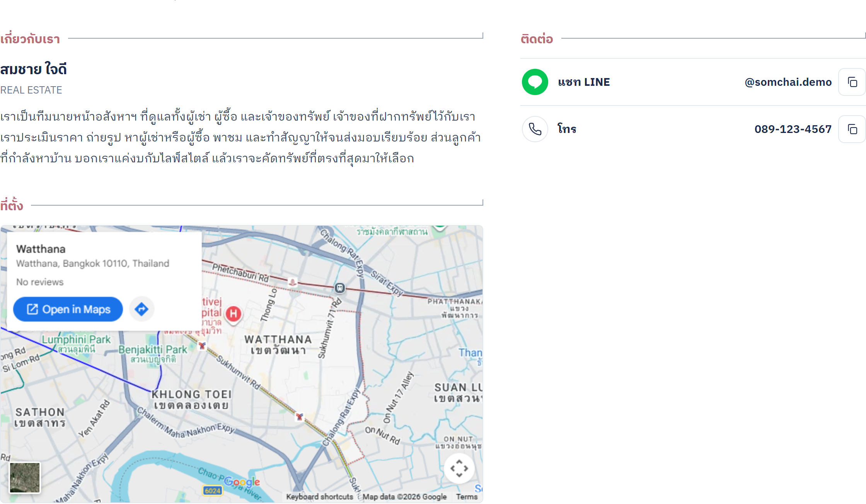The height and width of the screenshot is (504, 866).
Task: Click the phone call icon
Action: pyautogui.click(x=535, y=129)
